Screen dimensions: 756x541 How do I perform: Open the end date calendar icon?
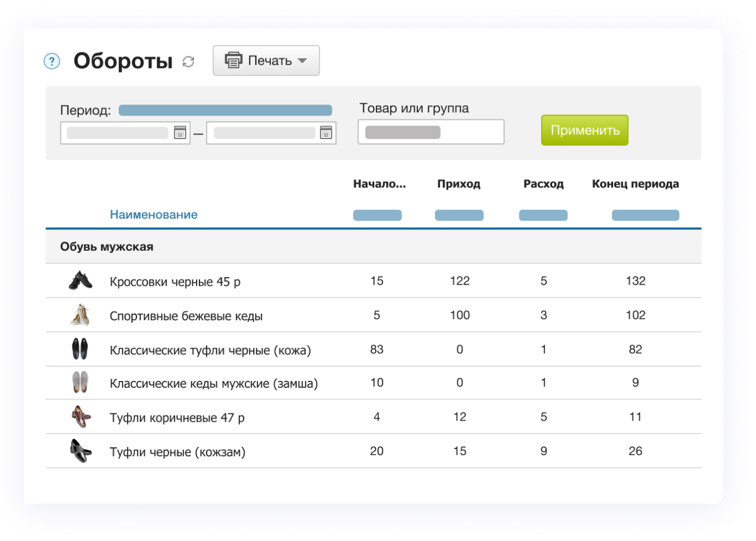[x=326, y=133]
